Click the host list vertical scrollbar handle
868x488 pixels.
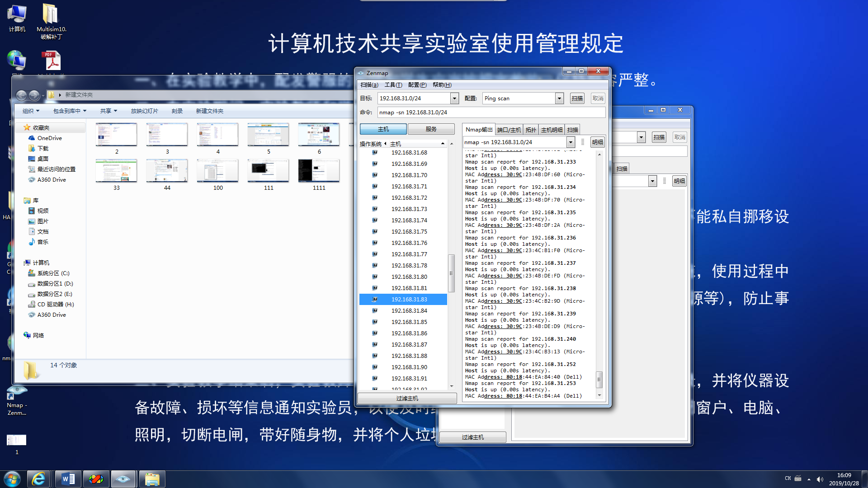tap(451, 273)
